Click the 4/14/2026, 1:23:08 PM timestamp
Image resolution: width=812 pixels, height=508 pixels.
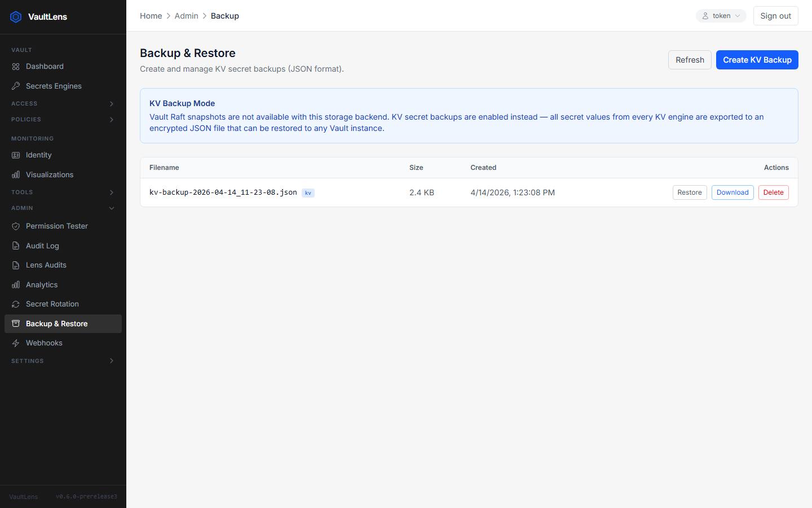(x=513, y=192)
